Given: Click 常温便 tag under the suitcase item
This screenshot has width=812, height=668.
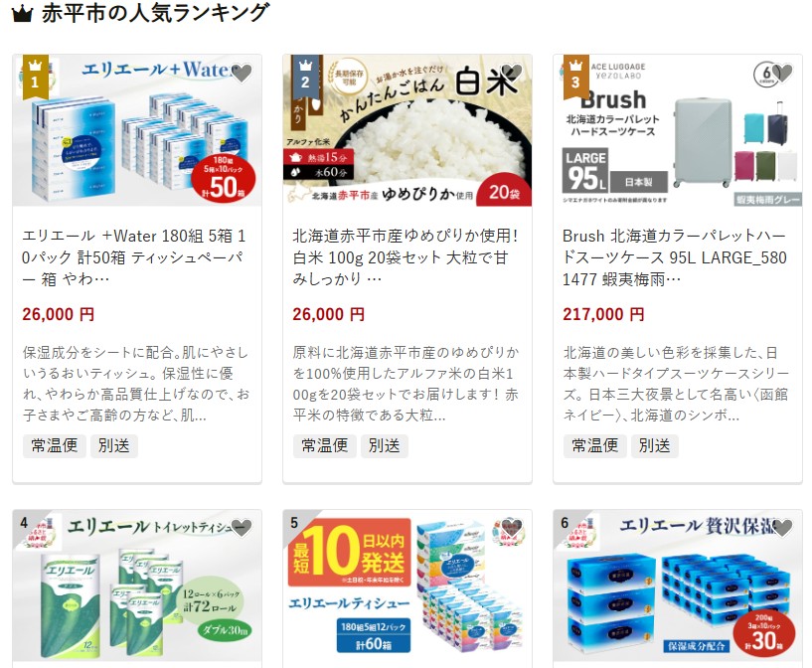Looking at the screenshot, I should pos(595,446).
